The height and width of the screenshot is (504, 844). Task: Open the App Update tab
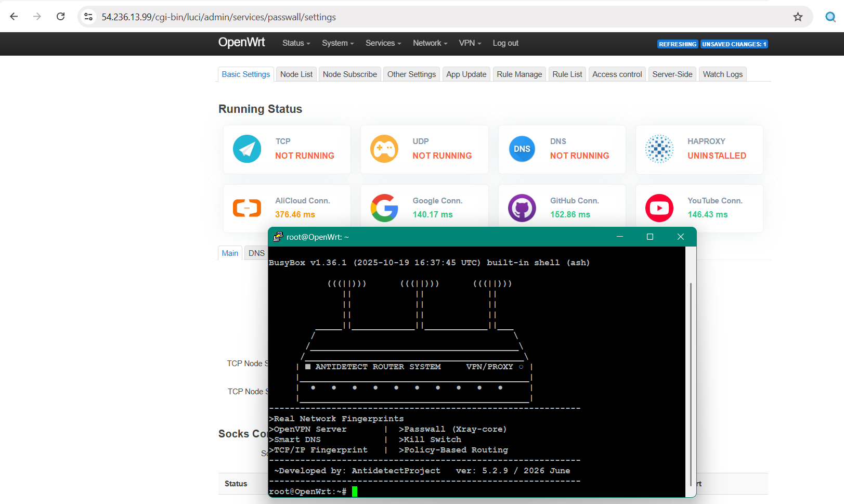coord(466,74)
